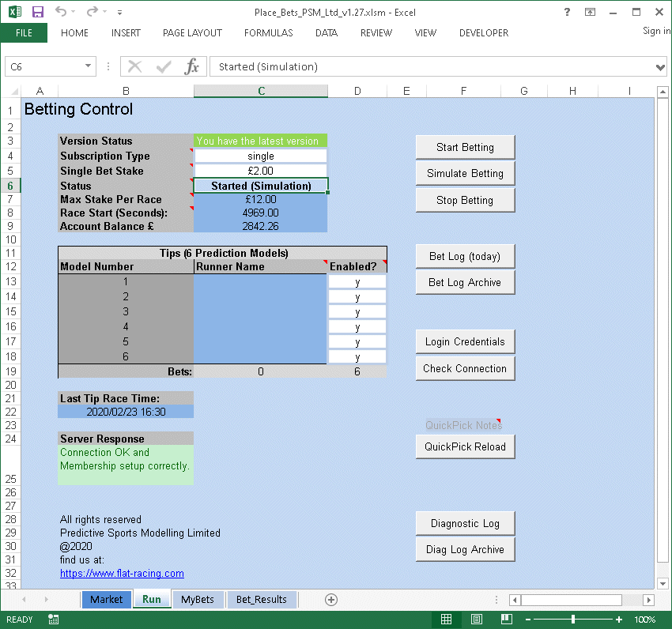Open Ribbon Display Options icon
Screen dimensions: 672x629
[x=590, y=13]
